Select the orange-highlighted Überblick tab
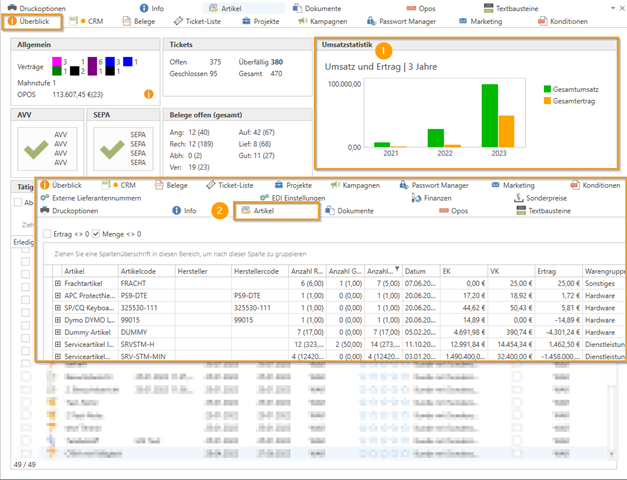The width and height of the screenshot is (627, 480). (x=31, y=21)
